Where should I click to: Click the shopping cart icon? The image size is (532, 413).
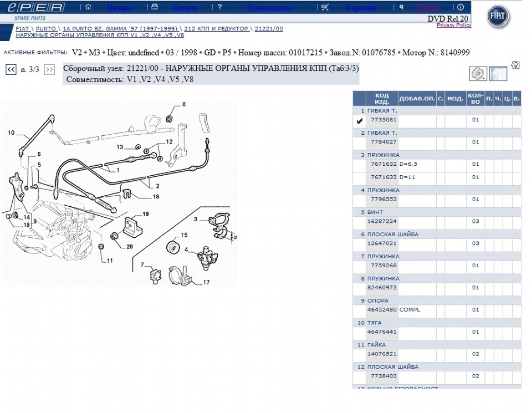[x=325, y=7]
